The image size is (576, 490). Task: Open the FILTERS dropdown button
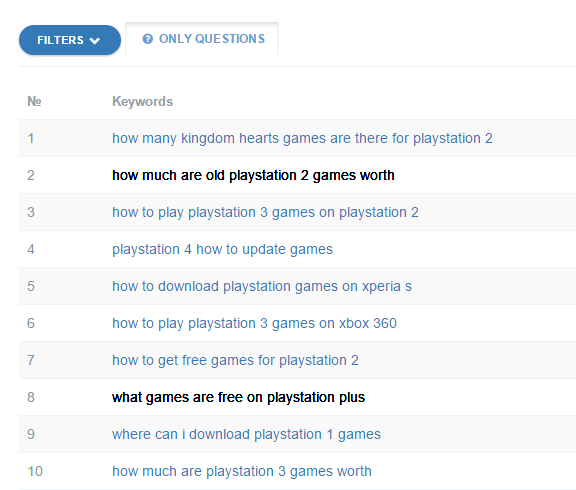coord(70,40)
